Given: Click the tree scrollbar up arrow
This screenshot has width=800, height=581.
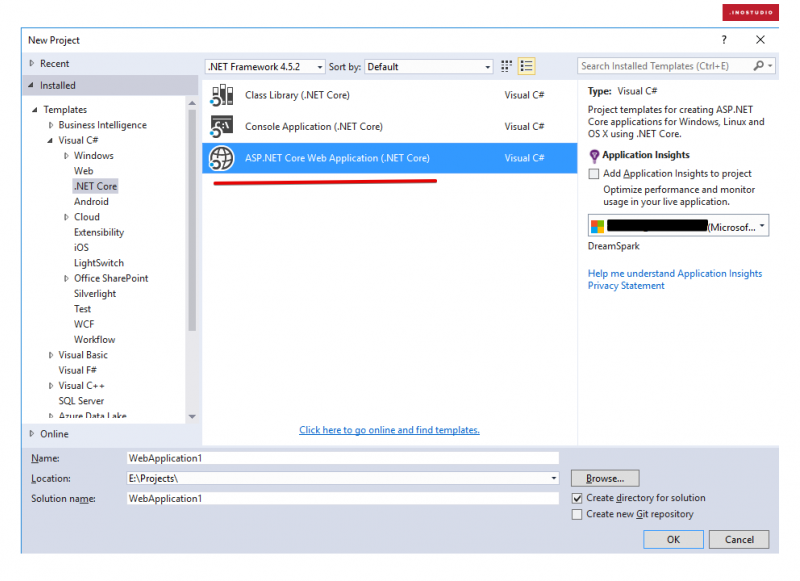Looking at the screenshot, I should pos(192,103).
